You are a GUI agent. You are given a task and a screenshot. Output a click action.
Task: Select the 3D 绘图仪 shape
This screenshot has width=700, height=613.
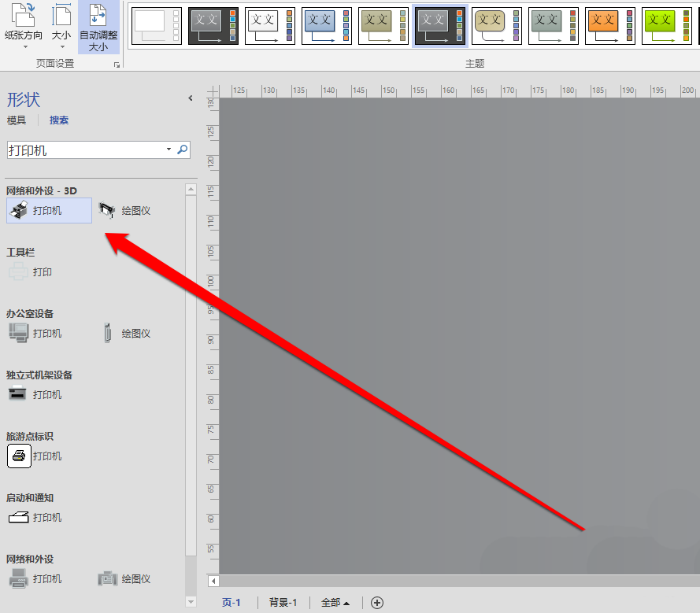click(x=126, y=210)
